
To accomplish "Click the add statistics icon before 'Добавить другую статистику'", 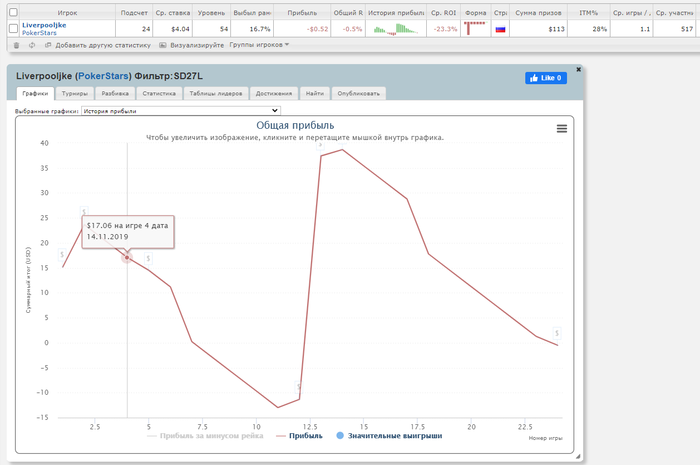I will tap(48, 45).
